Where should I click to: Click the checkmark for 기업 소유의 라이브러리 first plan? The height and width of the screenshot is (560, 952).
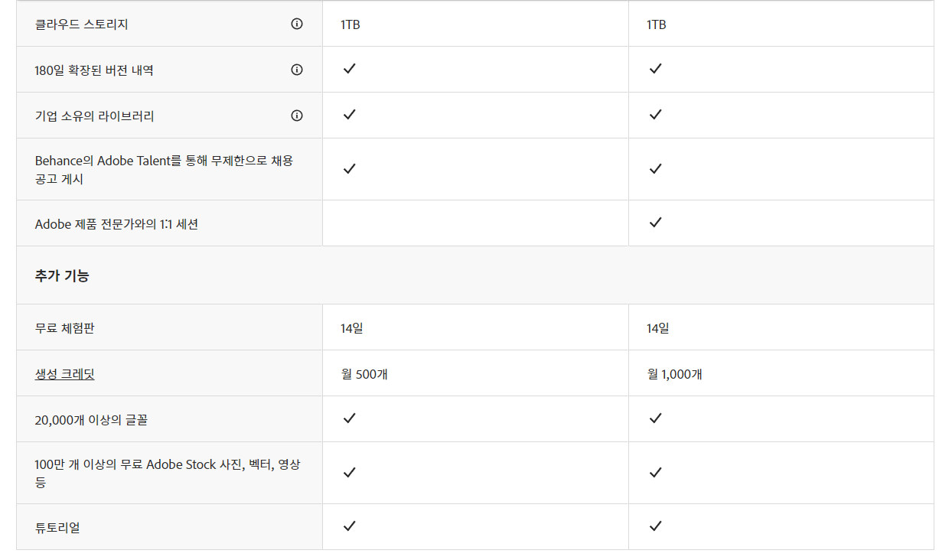349,115
